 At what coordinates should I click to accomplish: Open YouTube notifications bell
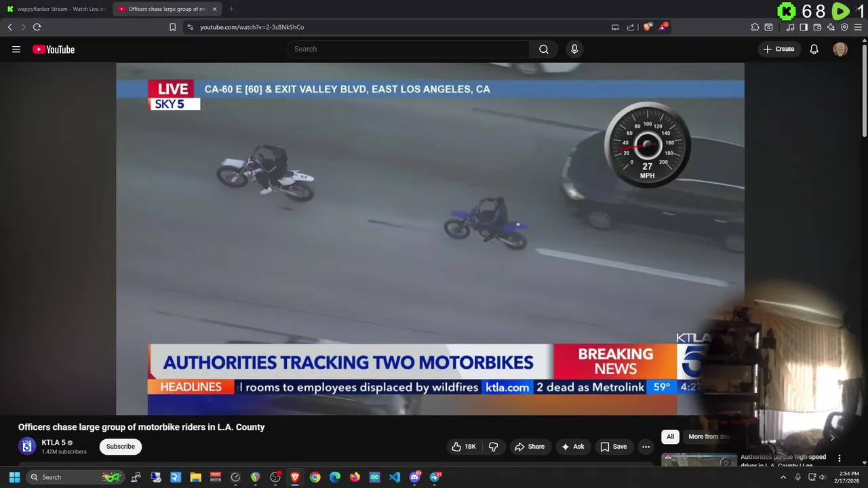coord(814,49)
